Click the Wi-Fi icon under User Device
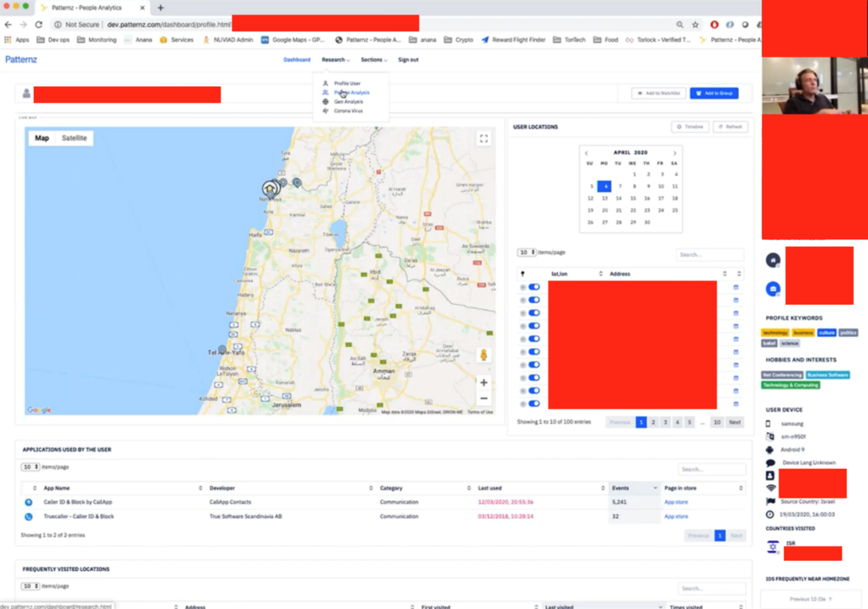This screenshot has height=609, width=868. 770,488
